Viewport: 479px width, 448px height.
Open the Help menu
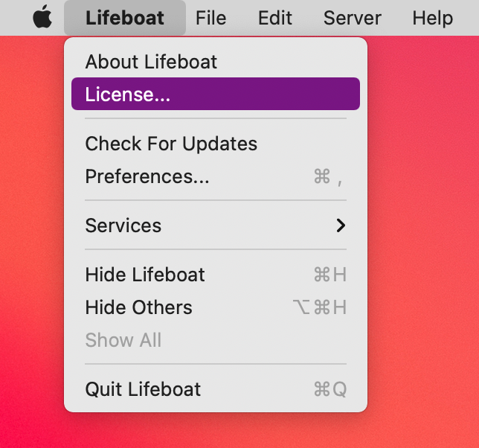(x=432, y=18)
